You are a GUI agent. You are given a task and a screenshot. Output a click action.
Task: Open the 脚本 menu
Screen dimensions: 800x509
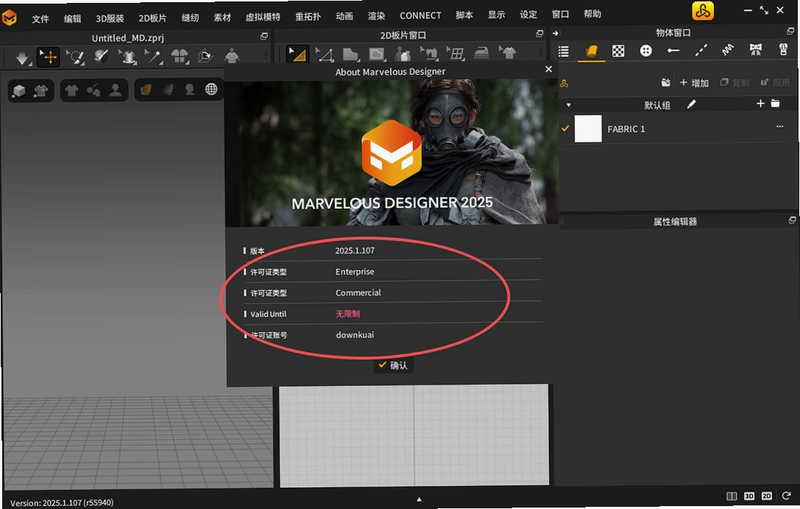[x=464, y=15]
